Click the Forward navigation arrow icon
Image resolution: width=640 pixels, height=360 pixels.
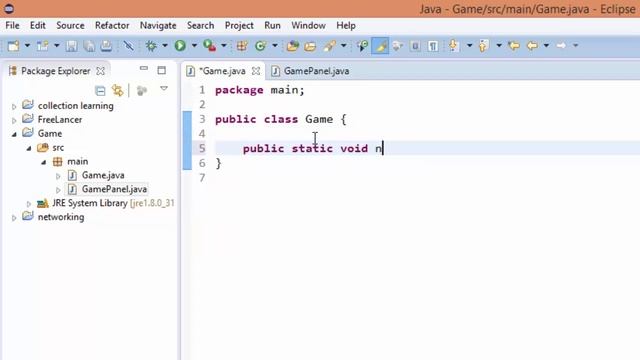[561, 46]
